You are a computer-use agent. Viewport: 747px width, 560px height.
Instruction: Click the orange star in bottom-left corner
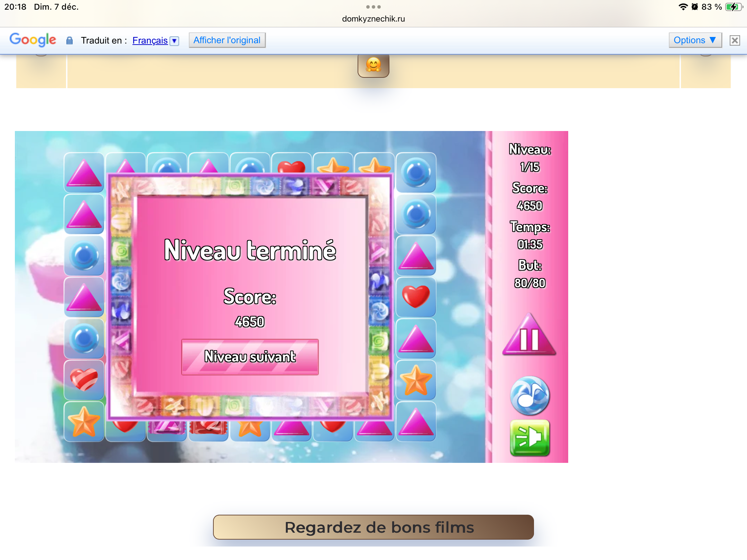point(84,421)
